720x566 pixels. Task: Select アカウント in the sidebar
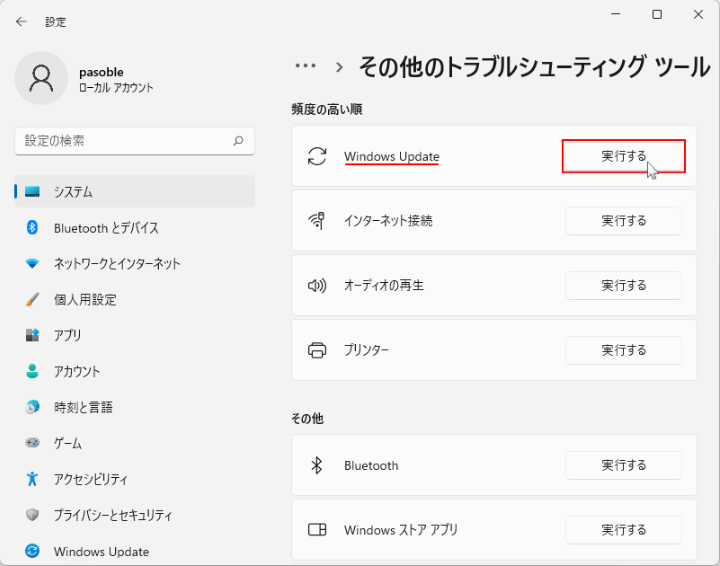pyautogui.click(x=77, y=372)
